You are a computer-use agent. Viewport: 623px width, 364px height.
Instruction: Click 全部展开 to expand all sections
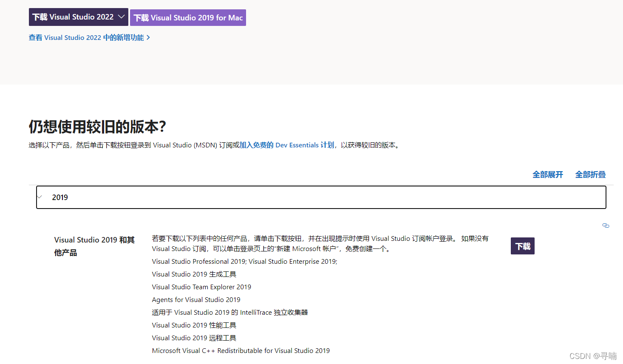click(548, 175)
